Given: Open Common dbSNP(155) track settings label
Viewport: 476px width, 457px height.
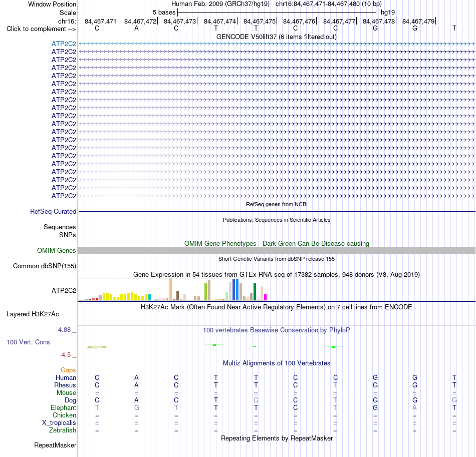Looking at the screenshot, I should point(45,266).
